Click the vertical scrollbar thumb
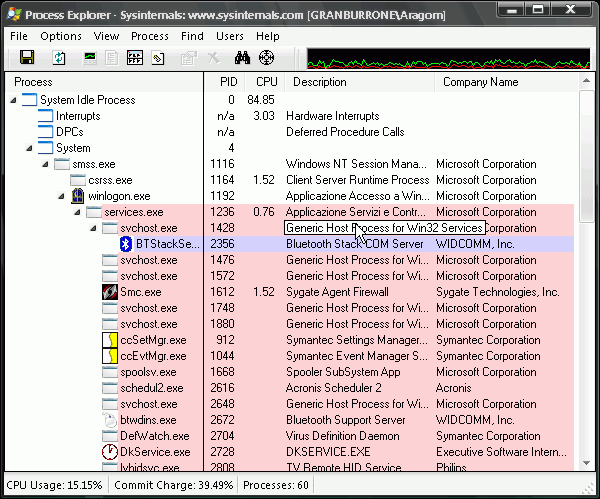This screenshot has width=600, height=499. coord(586,156)
